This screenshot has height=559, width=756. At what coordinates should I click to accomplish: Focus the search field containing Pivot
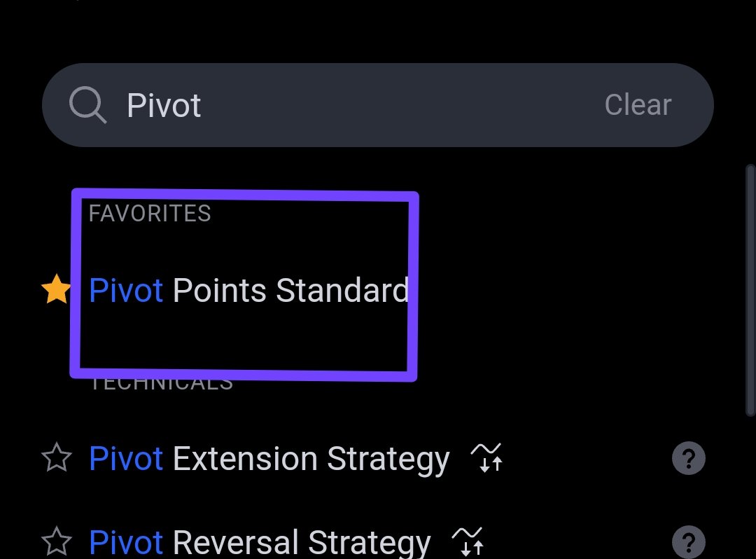click(377, 105)
